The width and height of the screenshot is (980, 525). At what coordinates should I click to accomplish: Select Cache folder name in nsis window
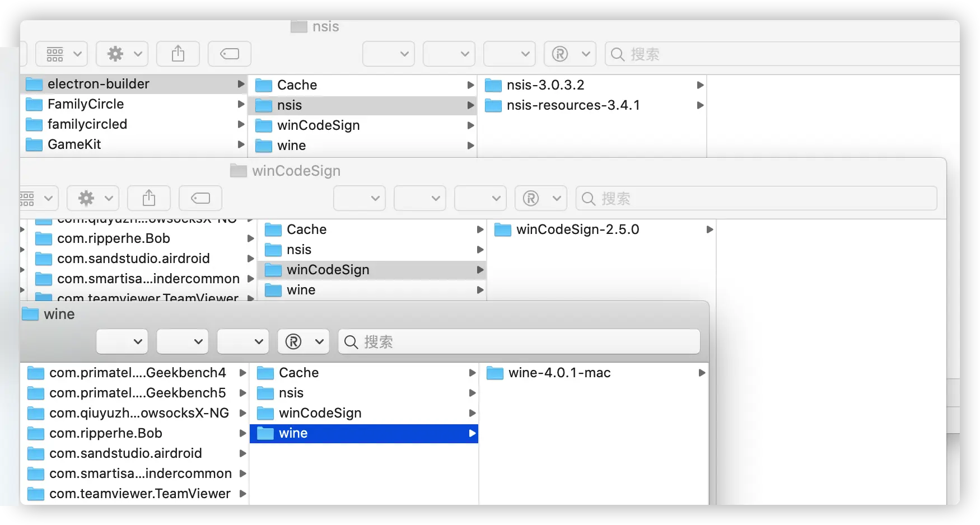pos(297,85)
